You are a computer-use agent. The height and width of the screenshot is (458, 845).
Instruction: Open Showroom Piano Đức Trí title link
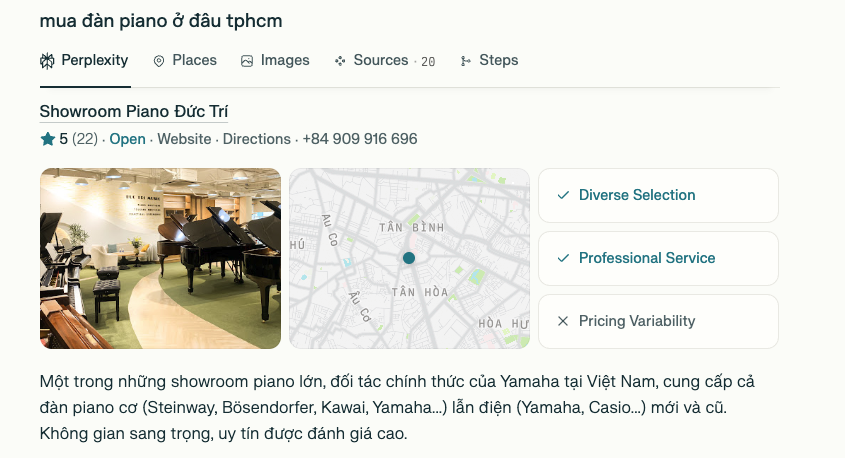point(134,111)
